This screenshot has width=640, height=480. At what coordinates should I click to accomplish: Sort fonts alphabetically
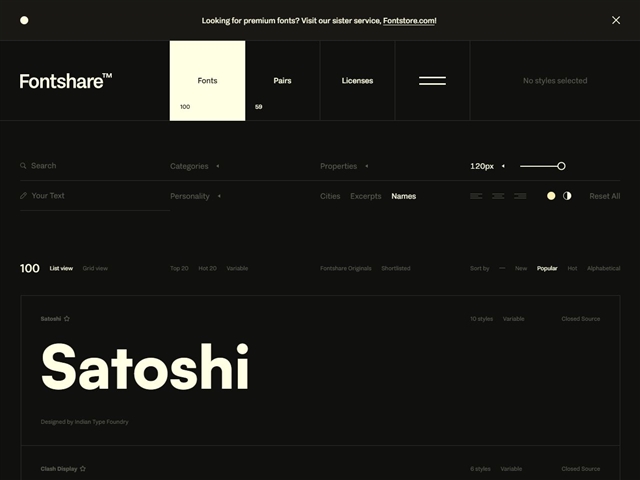tap(604, 268)
